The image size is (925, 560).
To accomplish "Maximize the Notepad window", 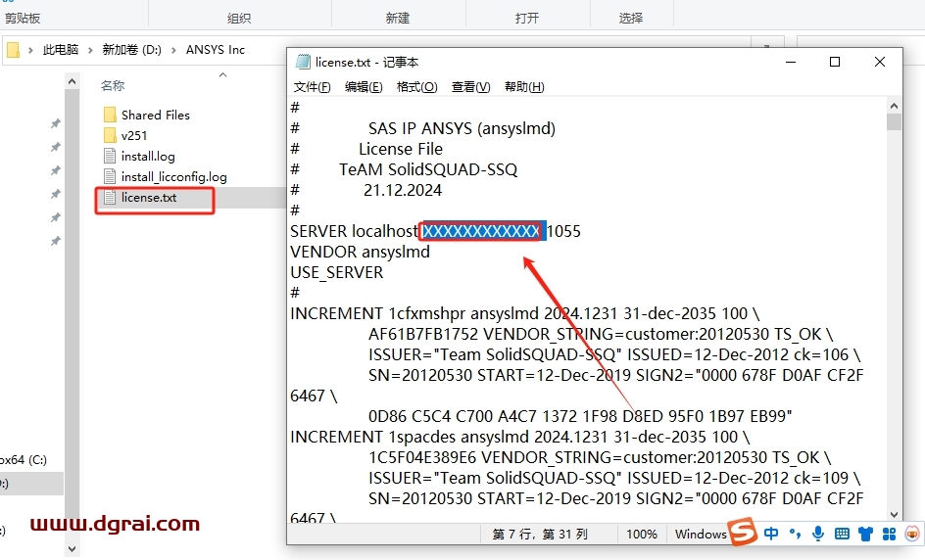I will coord(835,62).
